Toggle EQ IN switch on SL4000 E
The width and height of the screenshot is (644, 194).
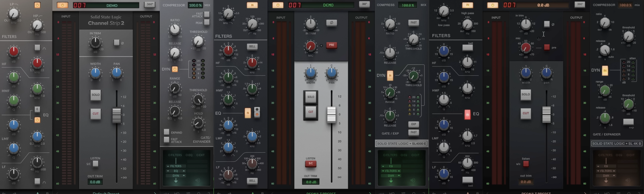point(248,113)
